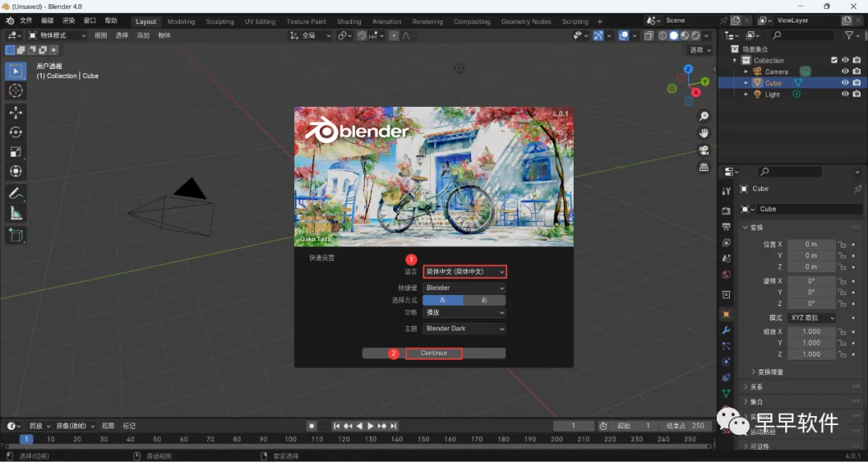
Task: Expand the 变换增量 panel
Action: [769, 372]
